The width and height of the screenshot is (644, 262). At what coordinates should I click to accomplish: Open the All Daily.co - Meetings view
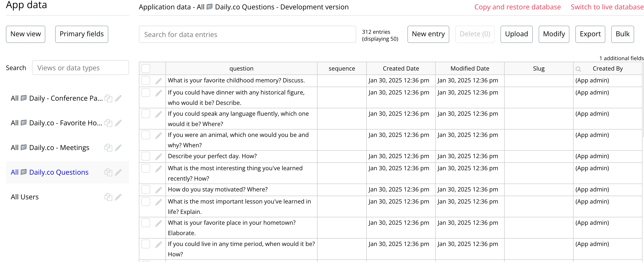tap(50, 148)
